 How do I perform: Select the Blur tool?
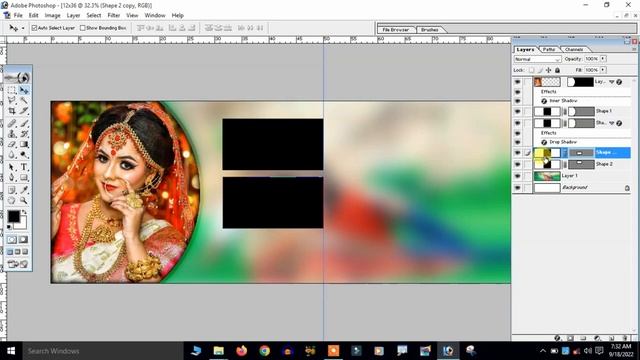click(x=12, y=155)
